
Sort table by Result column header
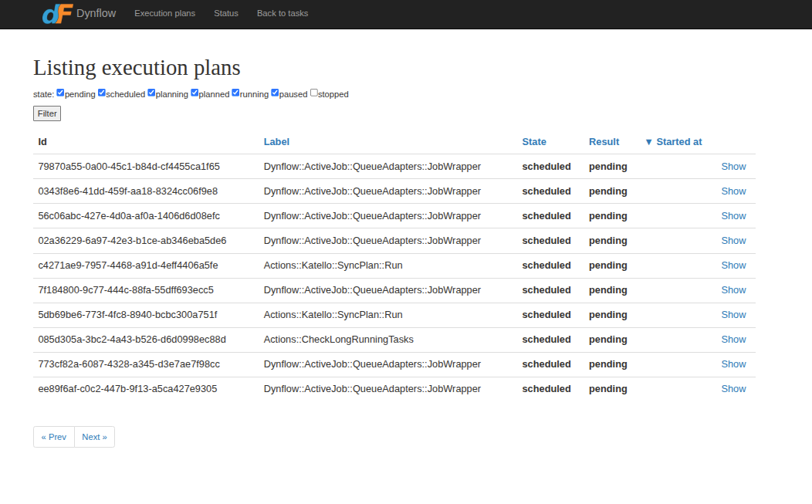tap(604, 142)
